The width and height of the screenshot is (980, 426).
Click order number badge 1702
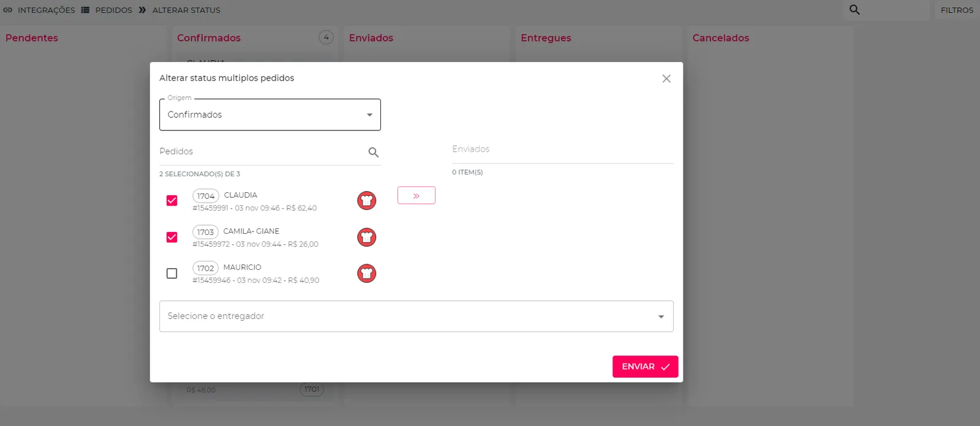click(206, 268)
